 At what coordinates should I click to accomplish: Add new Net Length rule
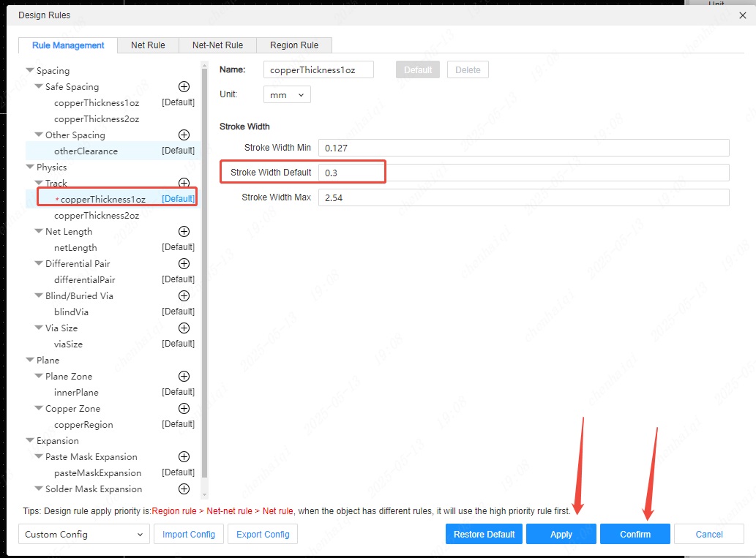click(184, 232)
